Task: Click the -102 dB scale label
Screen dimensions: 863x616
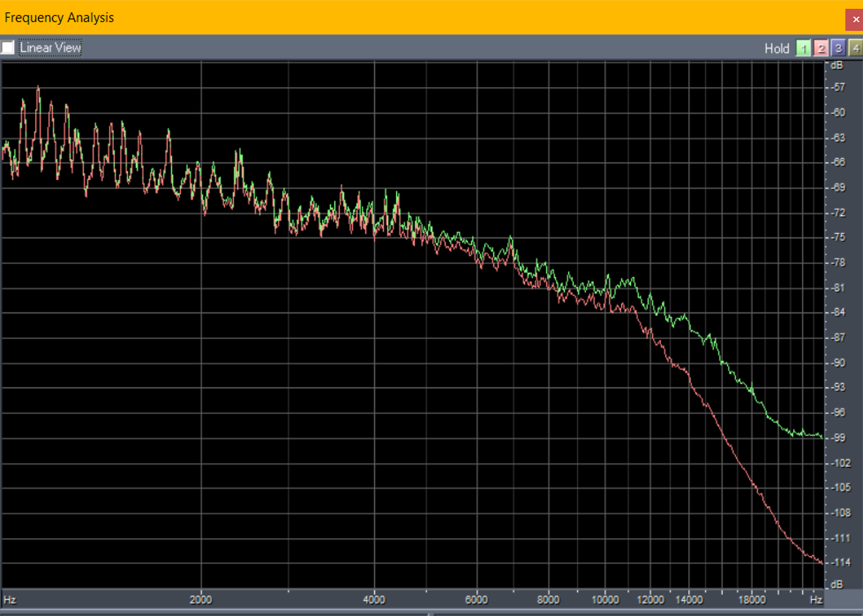Action: (841, 463)
